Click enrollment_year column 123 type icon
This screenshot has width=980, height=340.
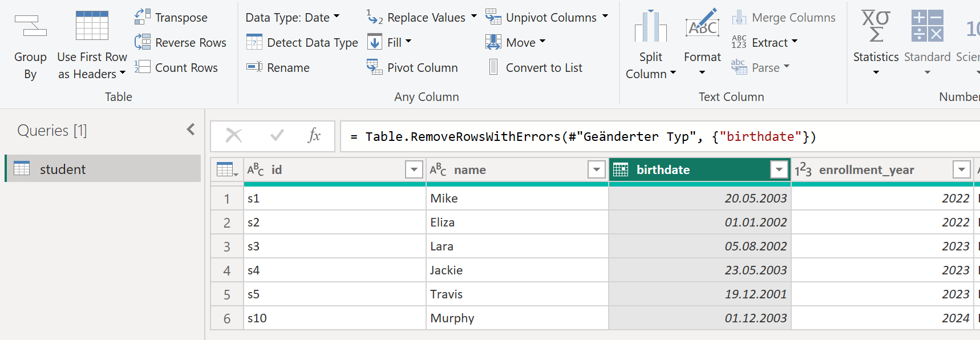[803, 169]
